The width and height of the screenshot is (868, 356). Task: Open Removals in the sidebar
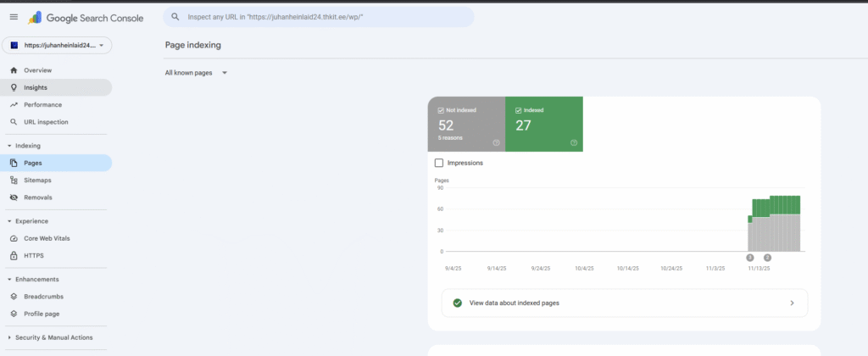(x=37, y=197)
